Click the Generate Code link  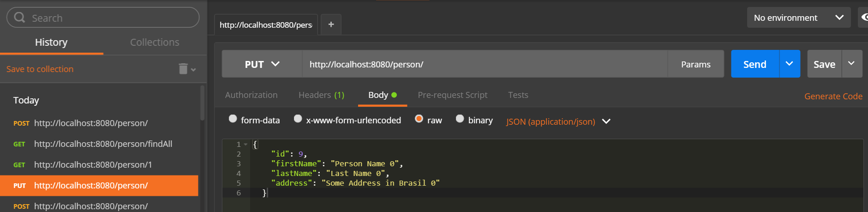point(833,96)
